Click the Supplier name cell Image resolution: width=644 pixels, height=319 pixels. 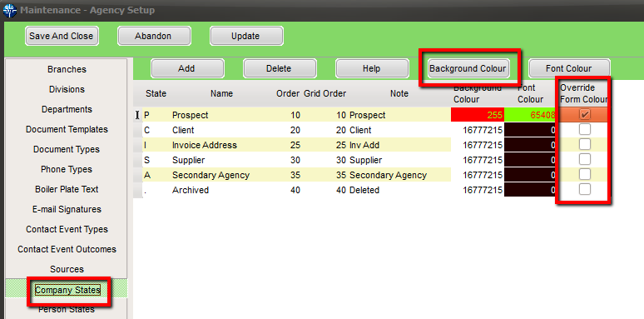click(189, 160)
